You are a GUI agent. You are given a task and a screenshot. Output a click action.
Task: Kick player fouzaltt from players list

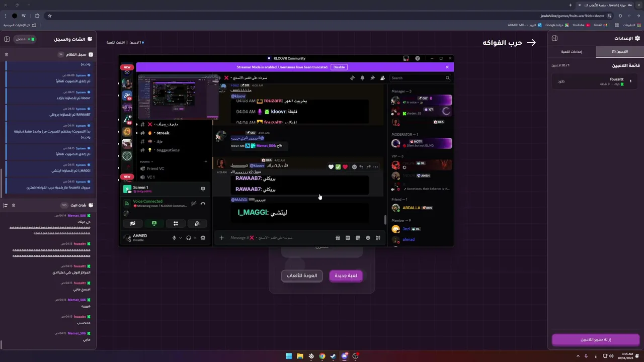point(561,81)
